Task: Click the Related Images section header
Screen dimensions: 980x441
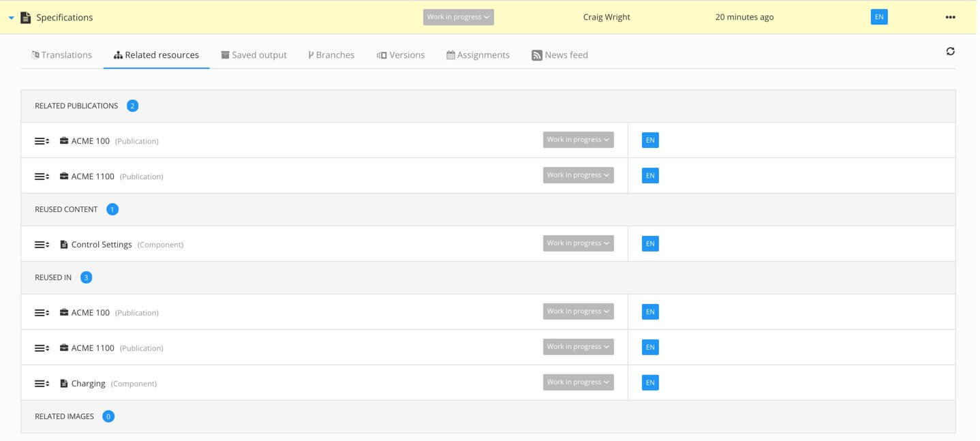Action: [x=65, y=416]
